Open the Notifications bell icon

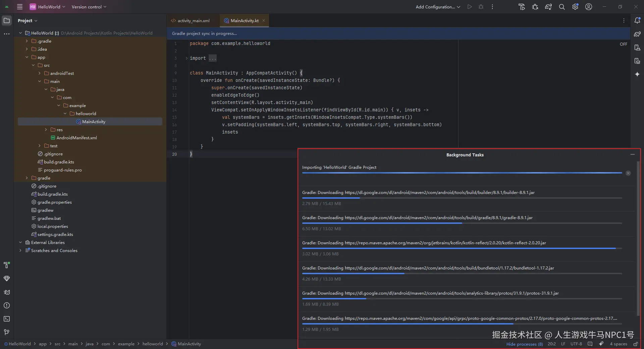click(x=637, y=20)
